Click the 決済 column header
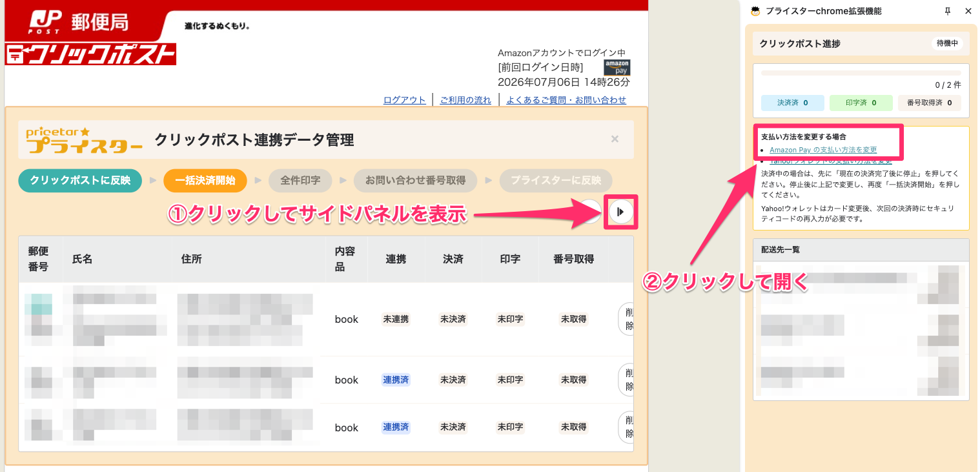 (453, 259)
